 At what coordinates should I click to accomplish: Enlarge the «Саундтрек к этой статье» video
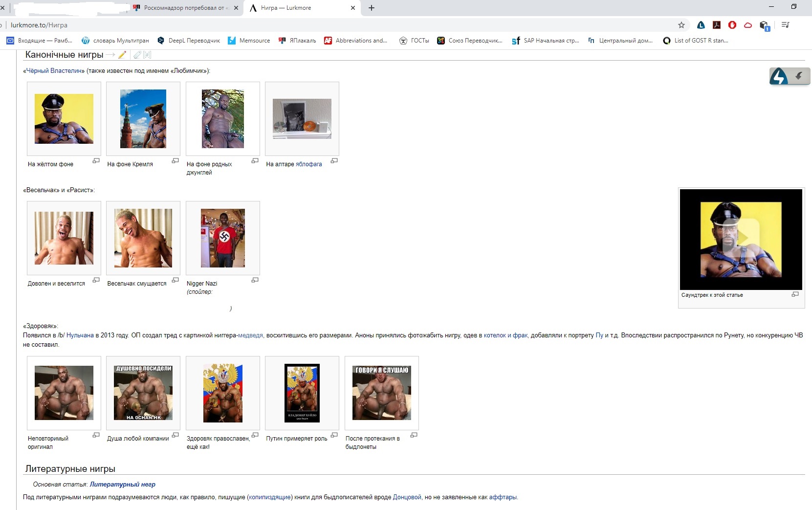(795, 294)
